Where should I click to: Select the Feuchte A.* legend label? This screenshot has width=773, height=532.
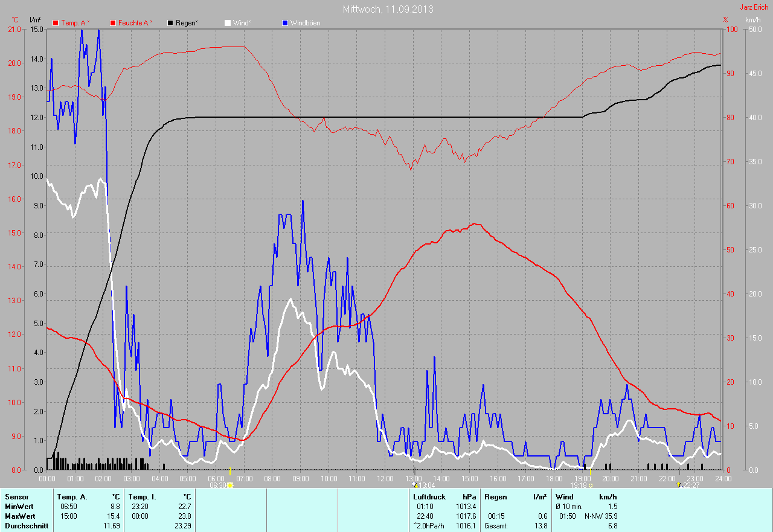pos(135,23)
